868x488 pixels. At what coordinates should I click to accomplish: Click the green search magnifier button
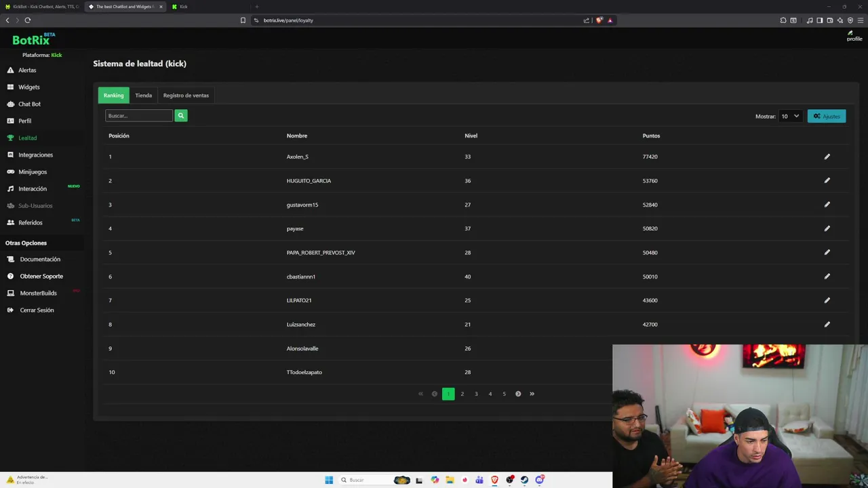click(180, 116)
